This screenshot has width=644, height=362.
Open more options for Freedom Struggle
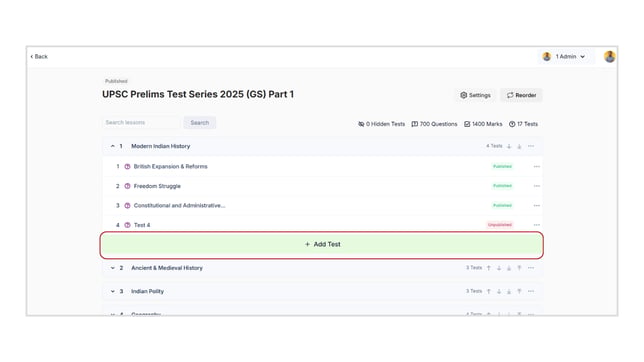point(536,186)
